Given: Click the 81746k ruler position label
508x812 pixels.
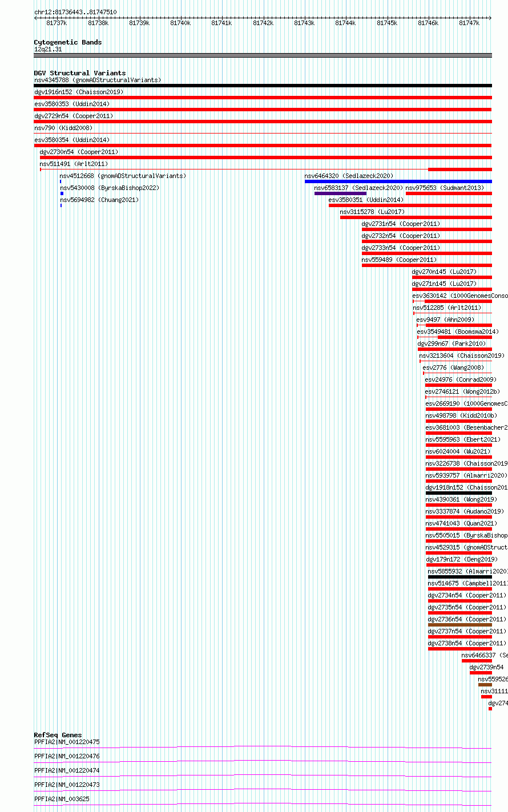Looking at the screenshot, I should pos(428,23).
